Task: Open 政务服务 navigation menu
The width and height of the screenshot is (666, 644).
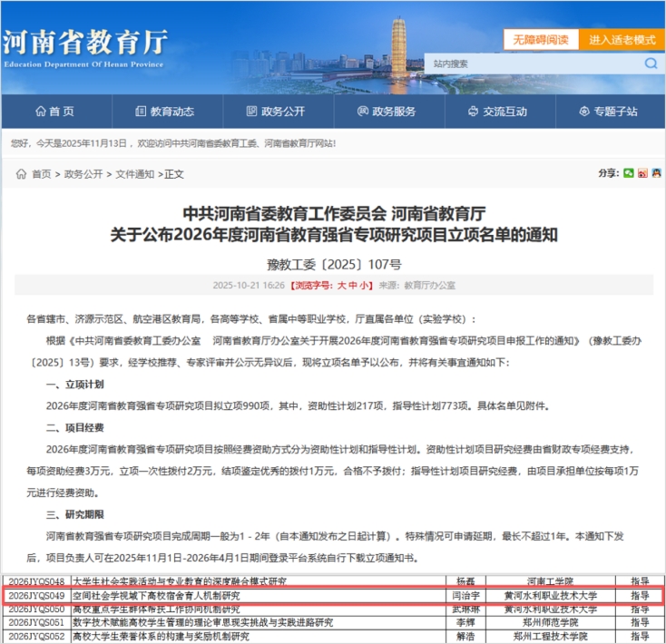Action: click(x=387, y=112)
